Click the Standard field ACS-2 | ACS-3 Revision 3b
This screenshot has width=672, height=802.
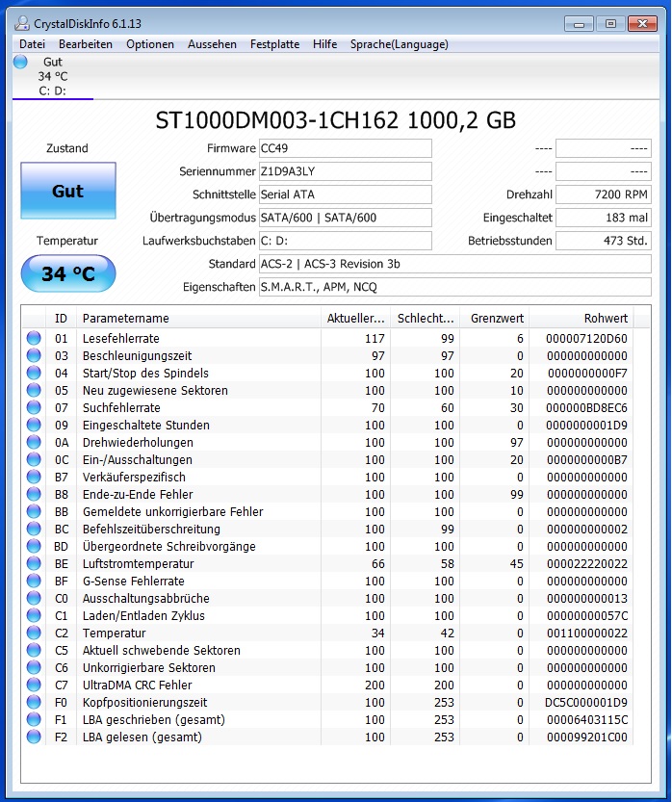(x=455, y=264)
